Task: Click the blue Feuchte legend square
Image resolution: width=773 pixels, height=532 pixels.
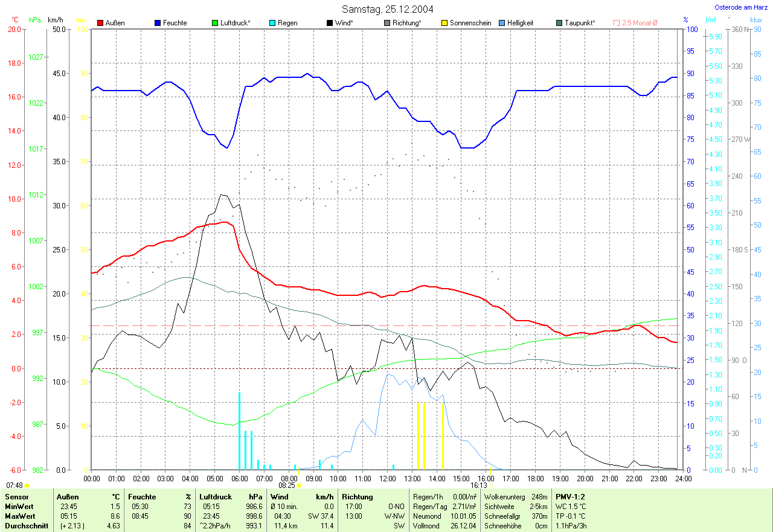Action: tap(158, 23)
